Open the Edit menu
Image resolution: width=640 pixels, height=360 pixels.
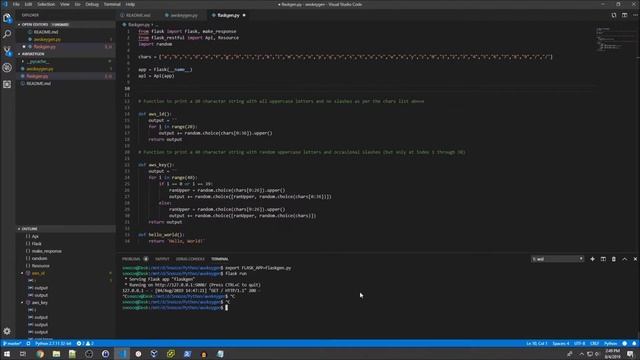pos(28,4)
